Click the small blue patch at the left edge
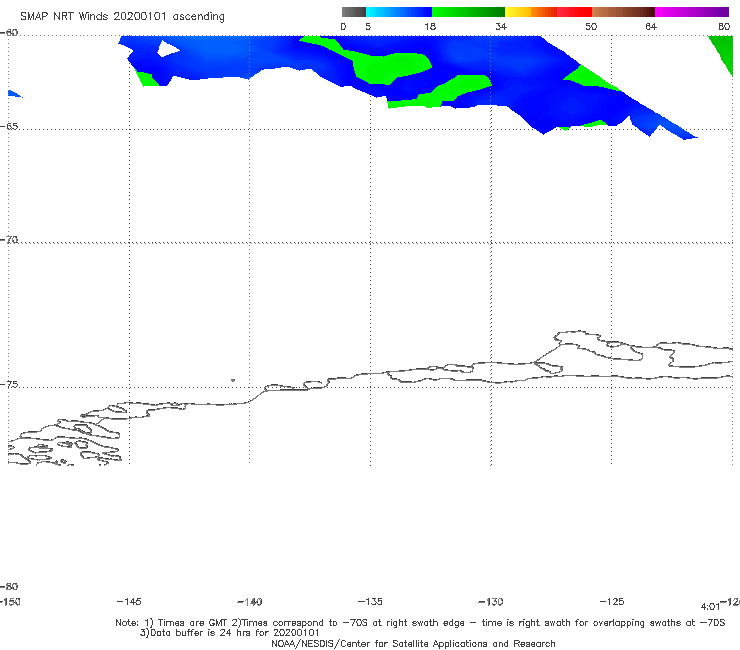This screenshot has height=650, width=740. pyautogui.click(x=14, y=93)
